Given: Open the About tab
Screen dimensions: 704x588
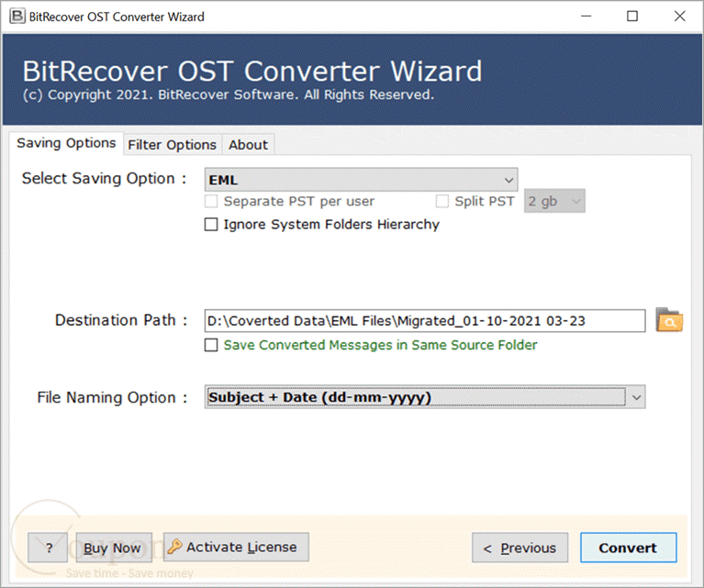Looking at the screenshot, I should (249, 145).
